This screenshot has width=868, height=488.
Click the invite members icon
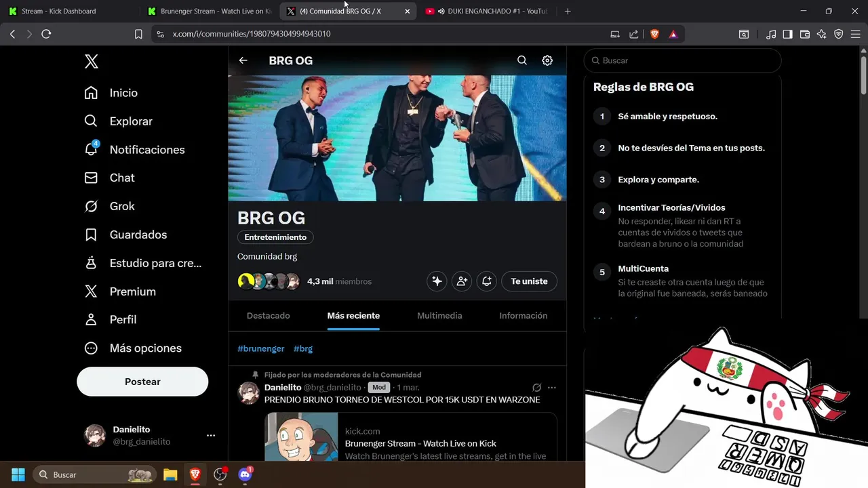tap(462, 281)
